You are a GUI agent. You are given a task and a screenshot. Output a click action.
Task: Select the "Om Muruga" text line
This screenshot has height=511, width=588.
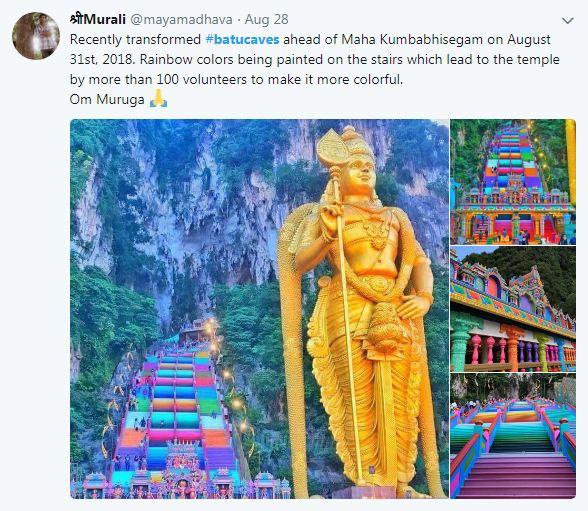(107, 99)
